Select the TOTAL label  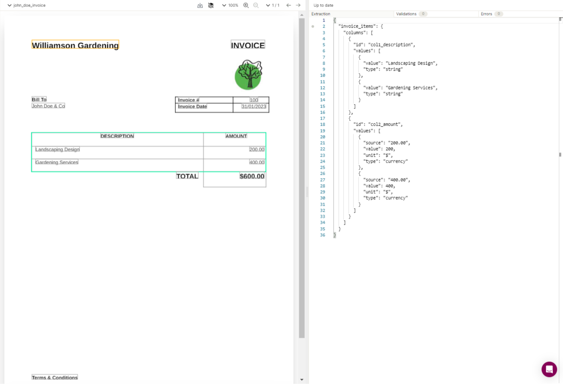coord(187,176)
